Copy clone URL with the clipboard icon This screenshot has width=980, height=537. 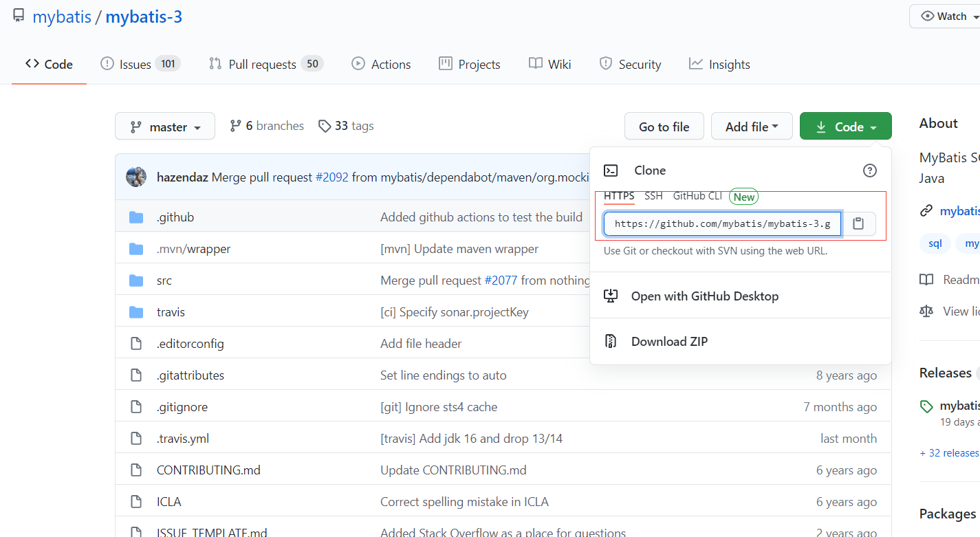point(858,223)
